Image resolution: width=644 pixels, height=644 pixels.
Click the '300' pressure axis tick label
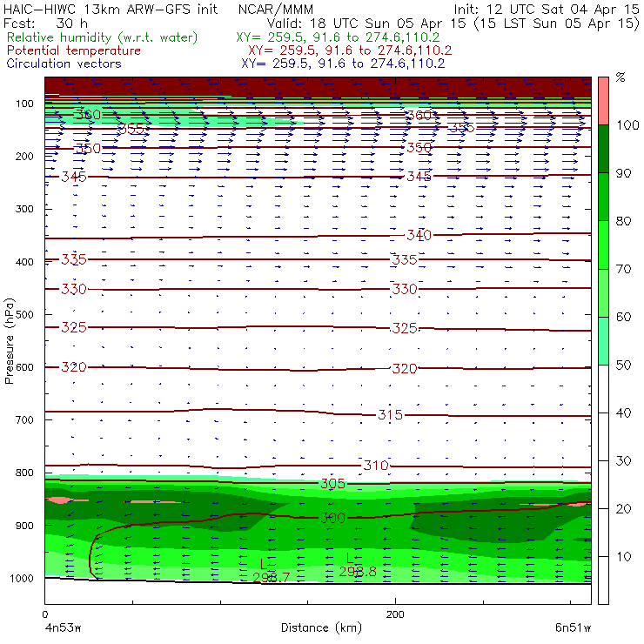(x=24, y=209)
